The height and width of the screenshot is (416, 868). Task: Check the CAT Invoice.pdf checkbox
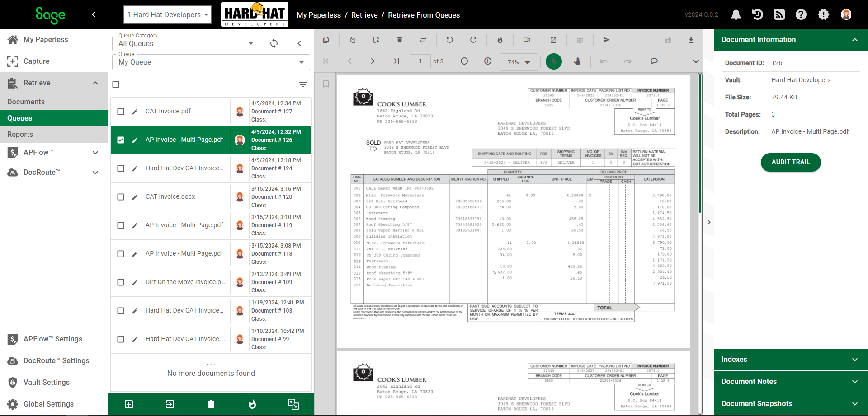(121, 112)
